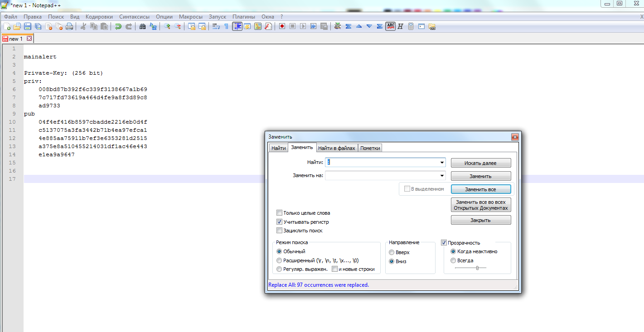644x332 pixels.
Task: Select 'Регуляр. выражен.' search mode
Action: [x=279, y=269]
